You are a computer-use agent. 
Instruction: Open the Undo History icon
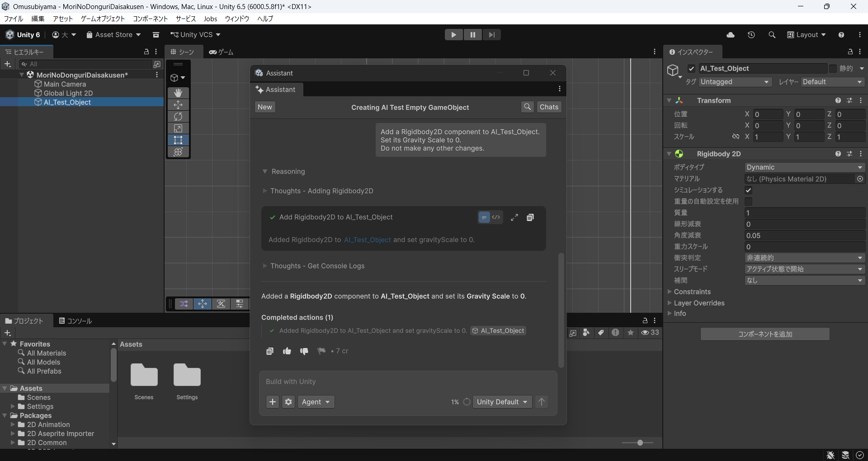pos(751,35)
